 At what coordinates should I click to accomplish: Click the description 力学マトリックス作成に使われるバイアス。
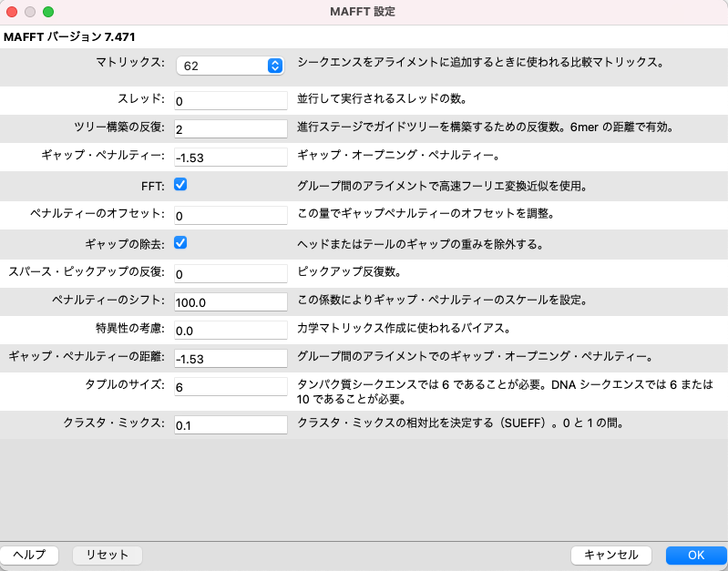pos(404,328)
